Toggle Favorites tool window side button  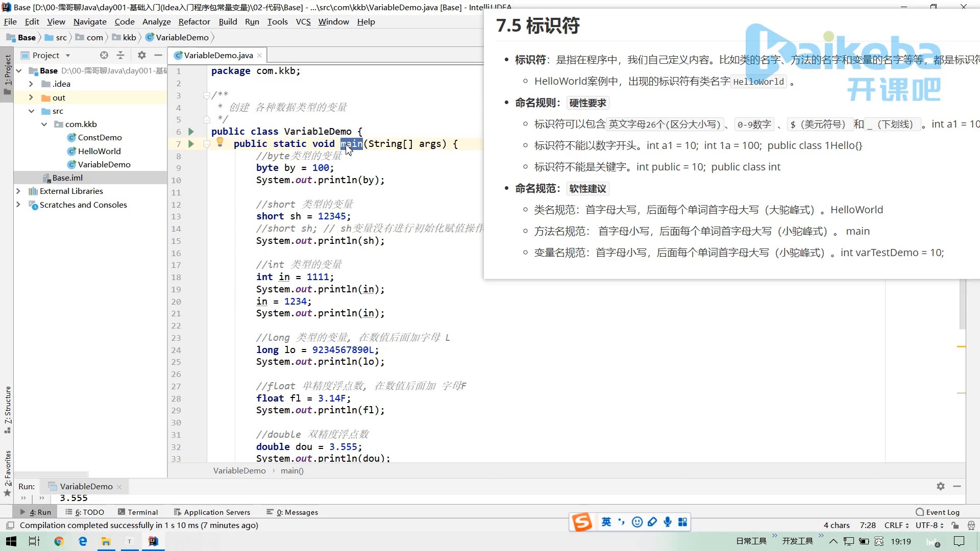tap(7, 473)
